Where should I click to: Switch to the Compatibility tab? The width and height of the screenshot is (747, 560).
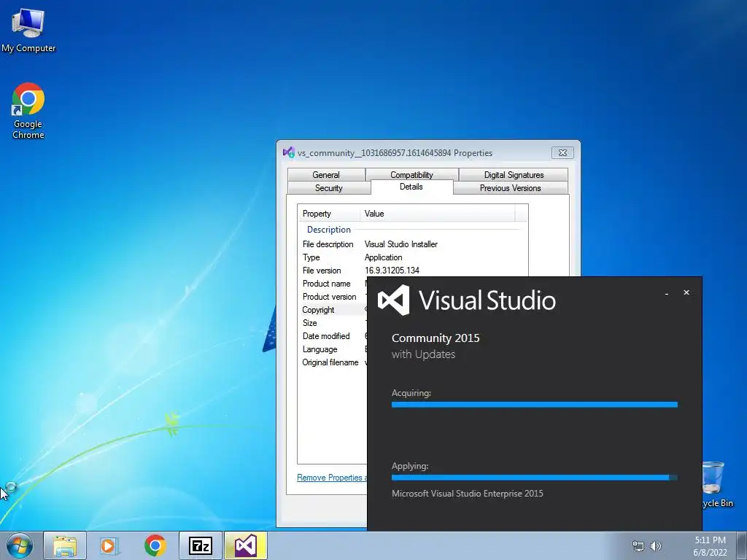pos(411,175)
